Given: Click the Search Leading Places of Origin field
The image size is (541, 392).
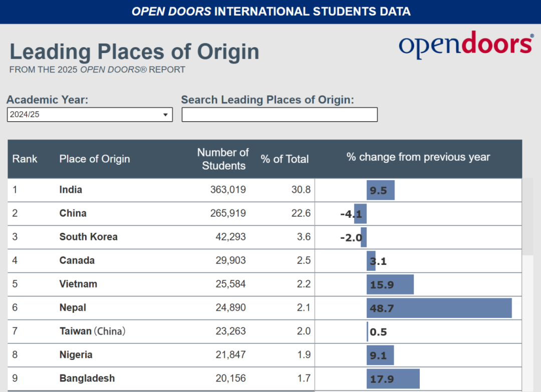Looking at the screenshot, I should pyautogui.click(x=279, y=115).
